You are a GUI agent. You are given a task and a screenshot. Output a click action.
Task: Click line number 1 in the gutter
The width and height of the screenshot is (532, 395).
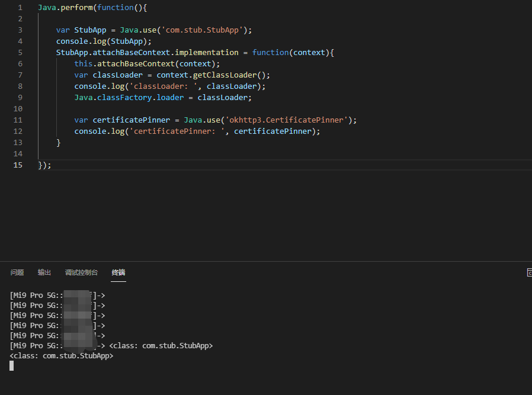(20, 8)
